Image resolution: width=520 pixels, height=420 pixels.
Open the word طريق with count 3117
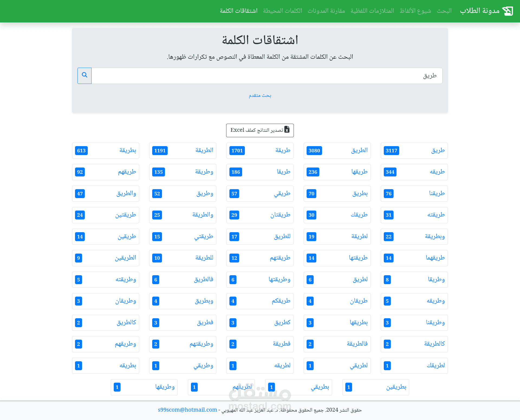coord(438,150)
